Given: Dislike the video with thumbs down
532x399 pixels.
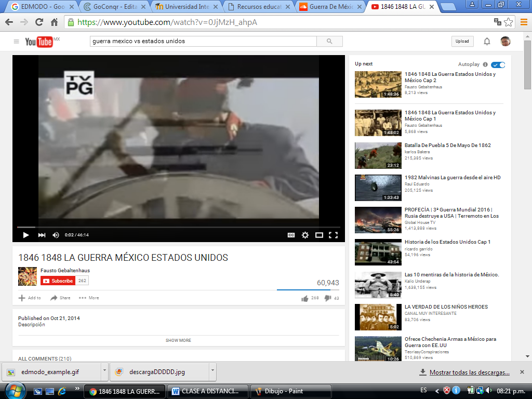Looking at the screenshot, I should click(327, 298).
